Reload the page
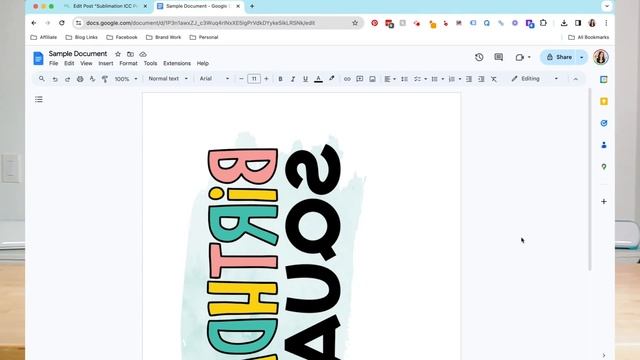This screenshot has width=640, height=360. coord(62,23)
